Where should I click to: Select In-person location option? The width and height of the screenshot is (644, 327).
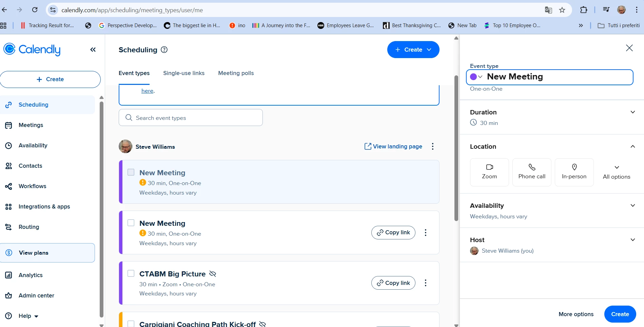(x=574, y=172)
